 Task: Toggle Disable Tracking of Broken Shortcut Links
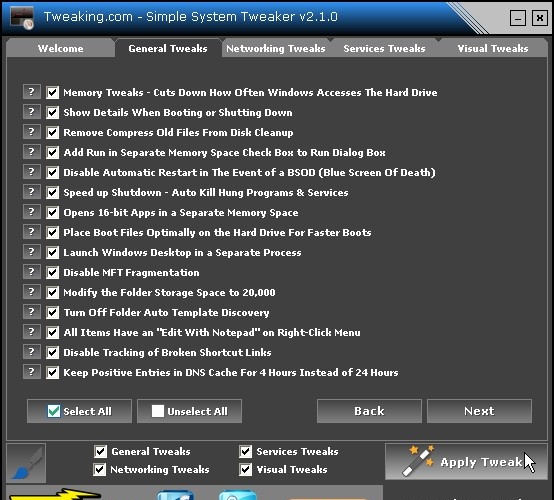(x=53, y=353)
